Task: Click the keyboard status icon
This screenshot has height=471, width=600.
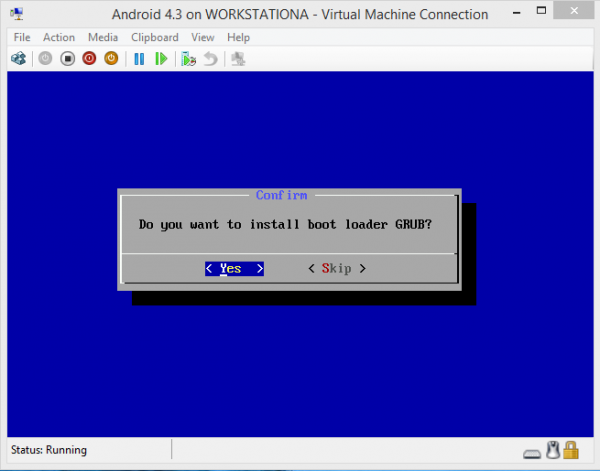Action: [532, 454]
